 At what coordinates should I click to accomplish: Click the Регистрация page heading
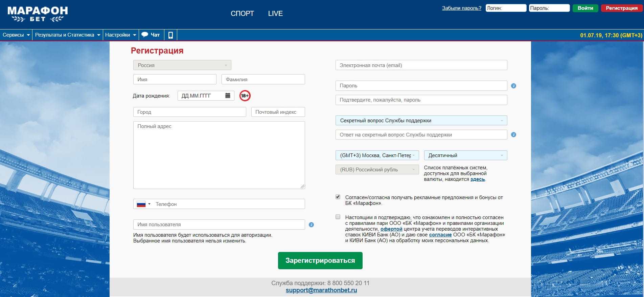pos(157,50)
